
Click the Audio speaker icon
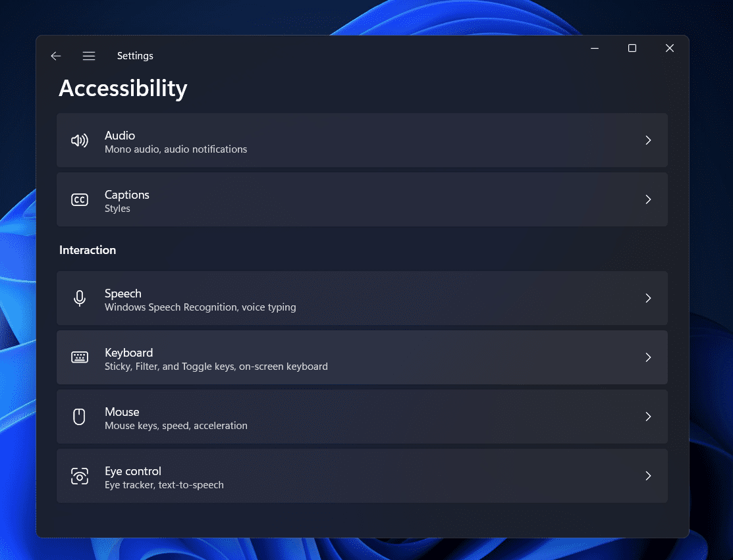click(79, 140)
